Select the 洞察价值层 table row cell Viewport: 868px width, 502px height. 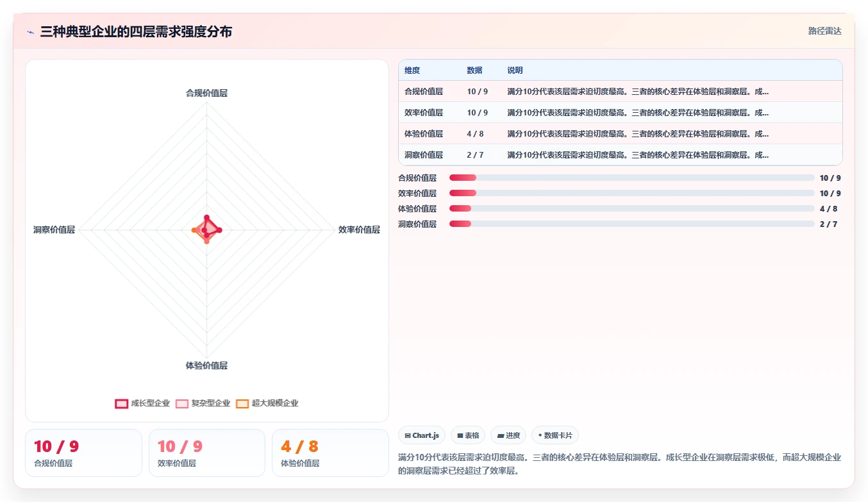(x=424, y=155)
